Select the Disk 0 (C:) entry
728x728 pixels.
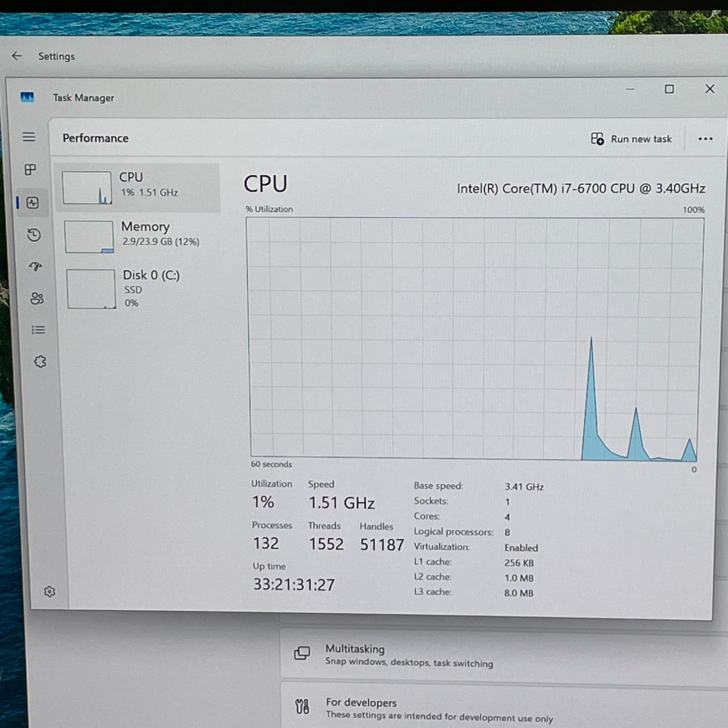(141, 289)
